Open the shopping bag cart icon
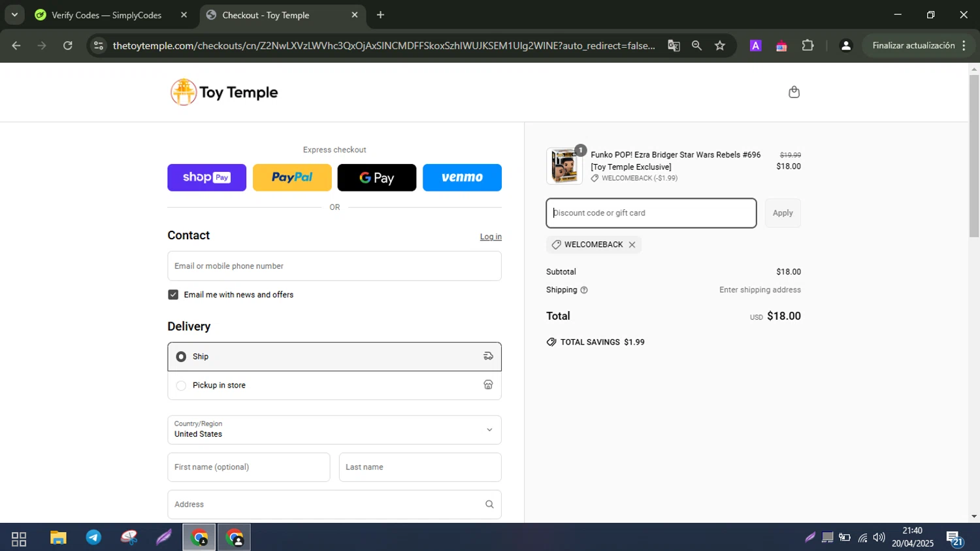 794,92
